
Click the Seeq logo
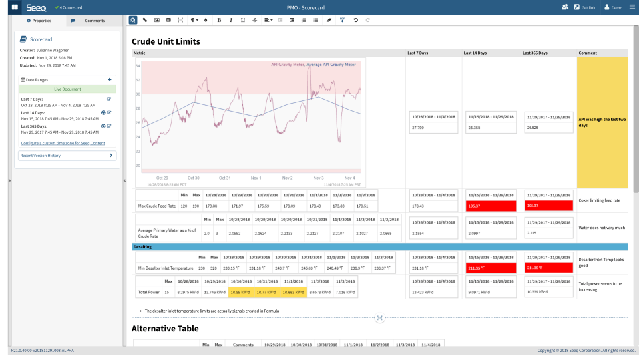point(36,7)
